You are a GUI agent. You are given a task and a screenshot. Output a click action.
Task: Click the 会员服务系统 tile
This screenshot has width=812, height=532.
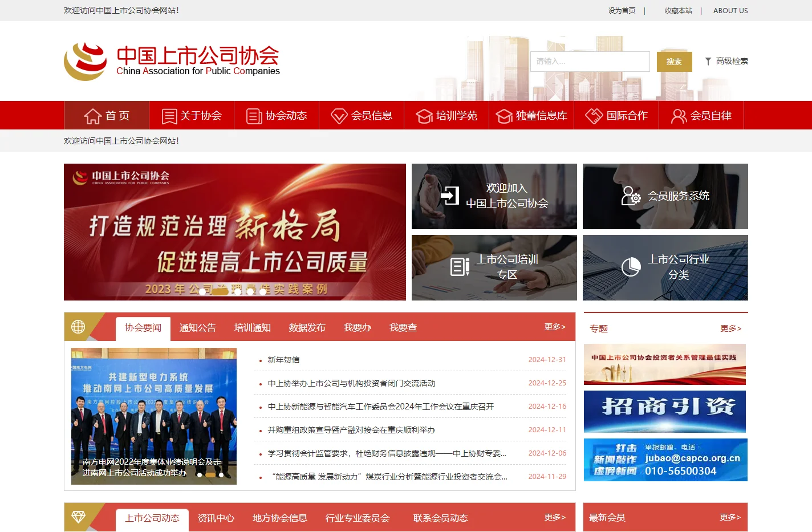tap(665, 196)
